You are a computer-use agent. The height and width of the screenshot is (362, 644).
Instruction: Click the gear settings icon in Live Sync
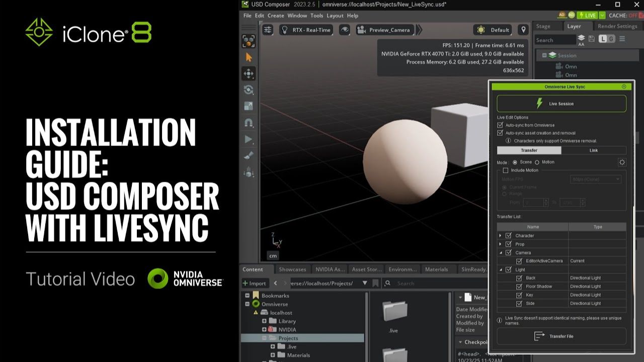622,162
